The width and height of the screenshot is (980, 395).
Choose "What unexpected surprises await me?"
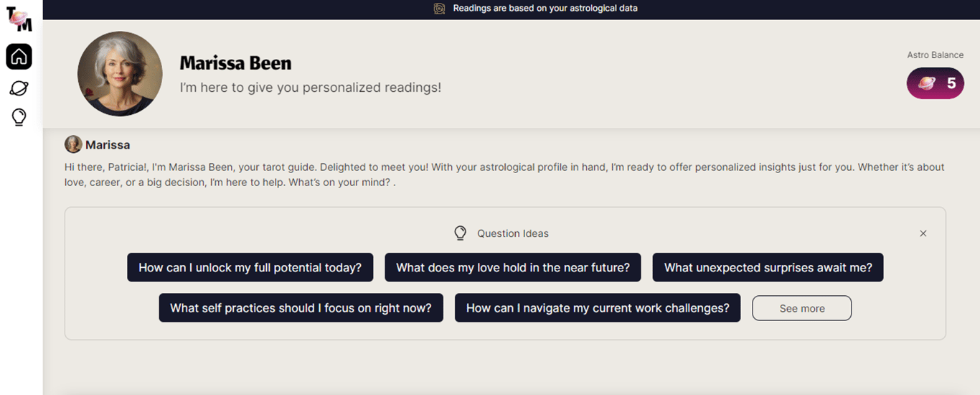click(768, 267)
